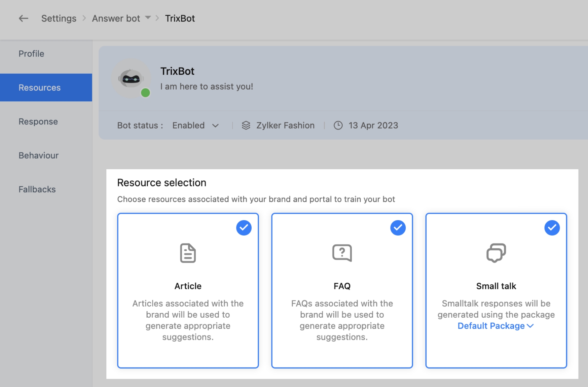Click the TrixBot robot avatar
588x387 pixels.
point(131,79)
